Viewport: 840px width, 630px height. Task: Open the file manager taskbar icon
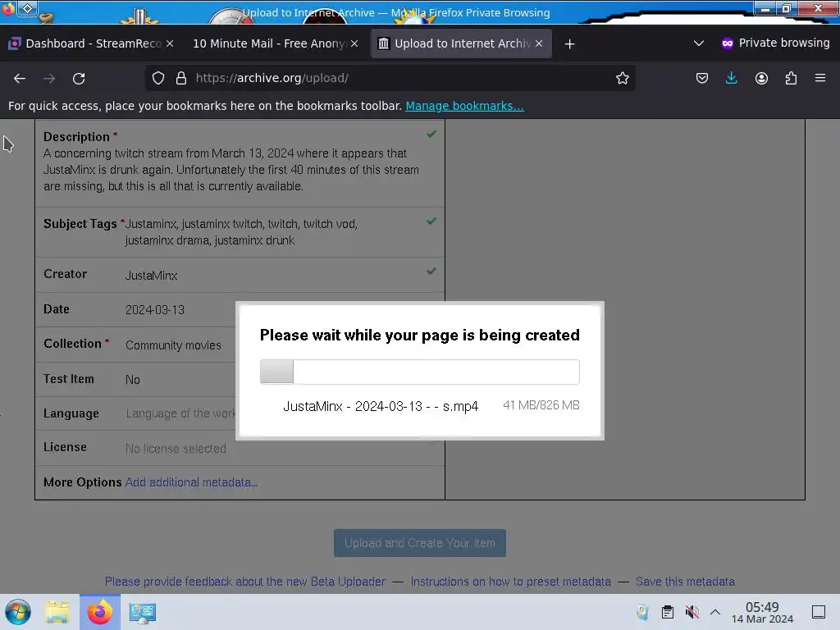57,612
